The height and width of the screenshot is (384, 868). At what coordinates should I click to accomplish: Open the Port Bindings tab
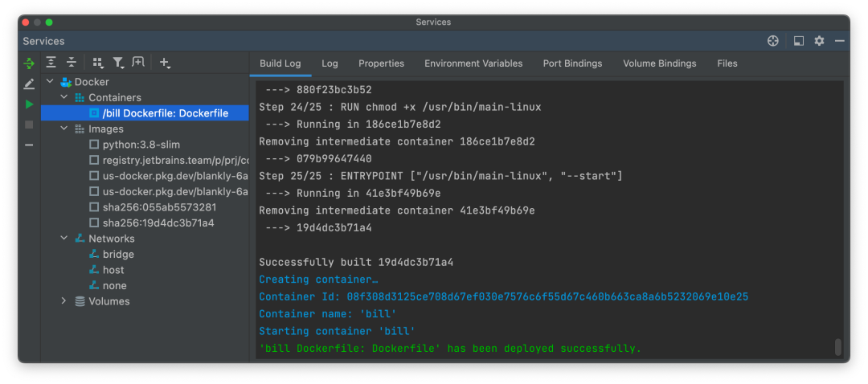572,63
